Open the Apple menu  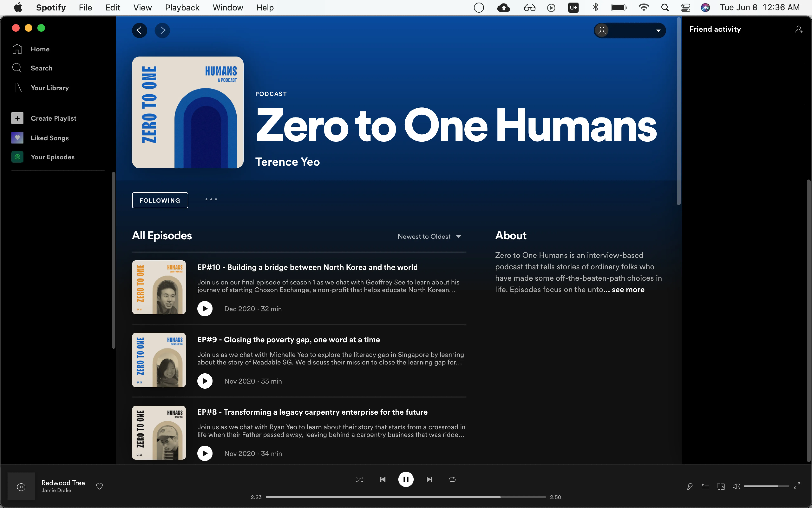tap(18, 7)
